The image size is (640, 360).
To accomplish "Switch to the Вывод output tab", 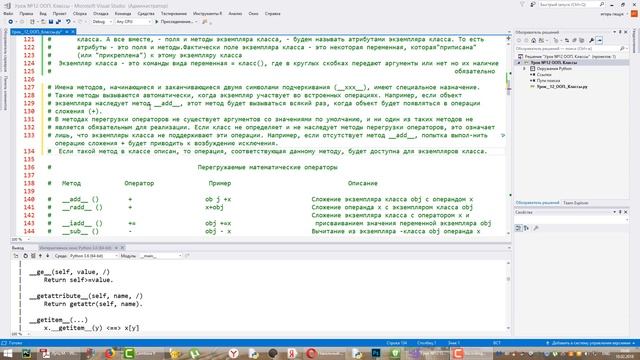I will (x=18, y=248).
